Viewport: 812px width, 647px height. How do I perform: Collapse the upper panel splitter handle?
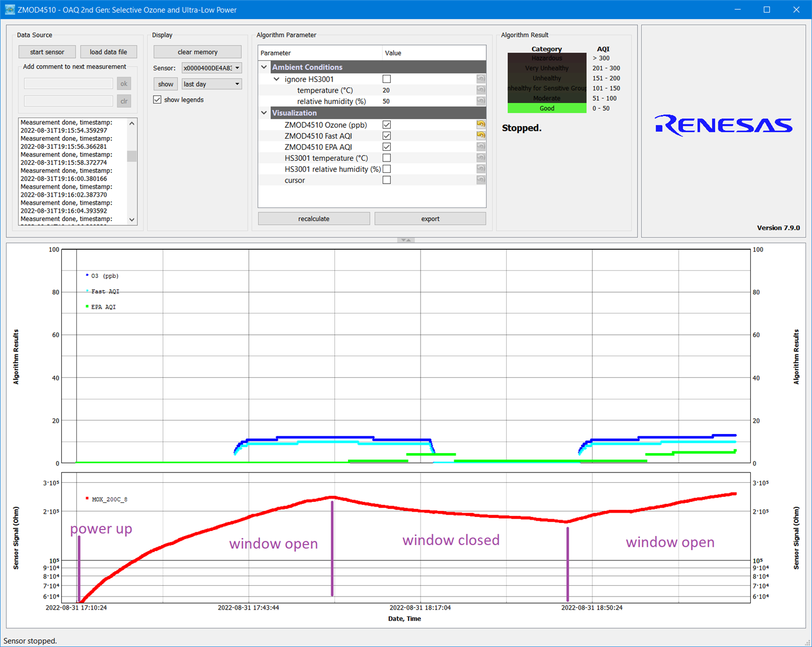click(406, 240)
